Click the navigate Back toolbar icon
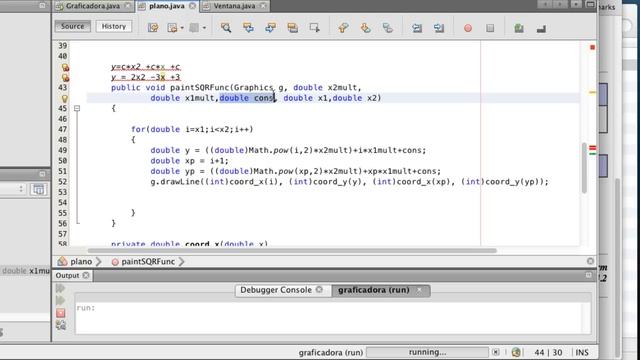This screenshot has width=640, height=360. (172, 28)
